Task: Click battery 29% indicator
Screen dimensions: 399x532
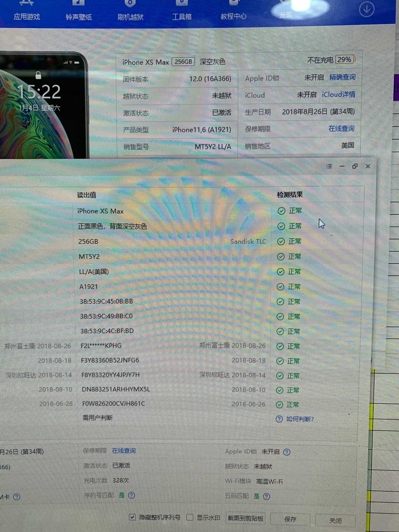Action: pos(345,60)
